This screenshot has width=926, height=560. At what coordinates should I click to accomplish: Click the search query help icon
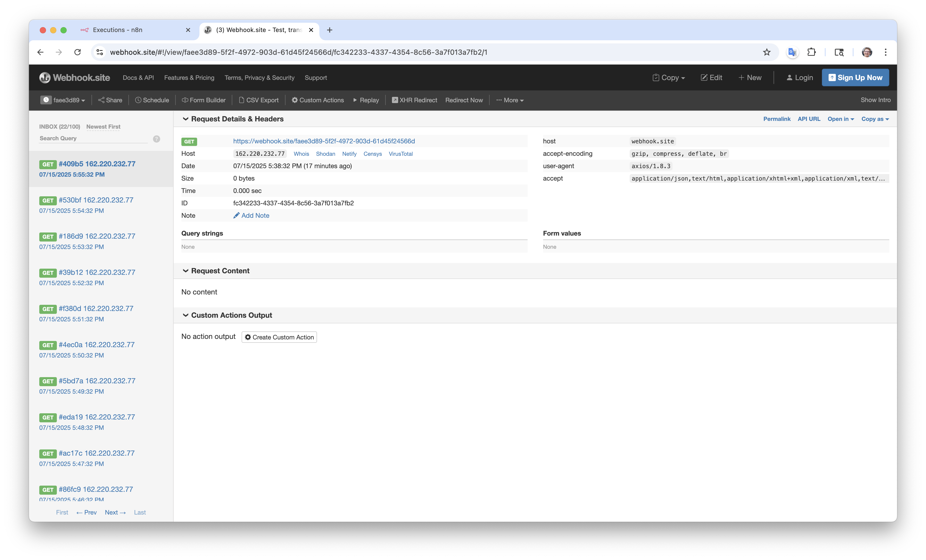(x=156, y=139)
